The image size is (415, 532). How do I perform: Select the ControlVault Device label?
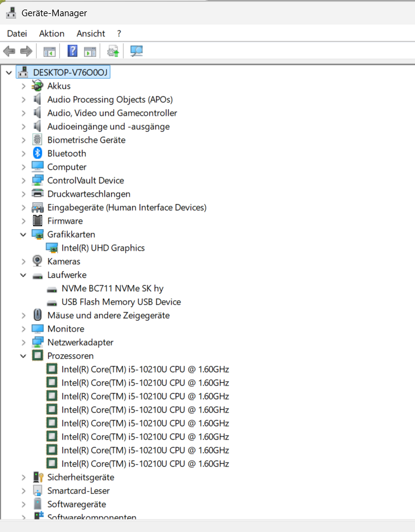tap(86, 181)
